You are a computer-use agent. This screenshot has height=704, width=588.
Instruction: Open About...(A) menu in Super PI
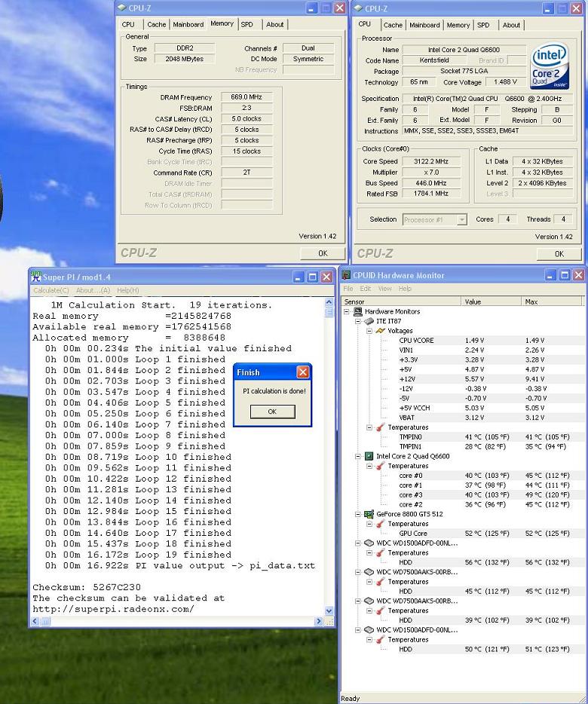coord(93,290)
